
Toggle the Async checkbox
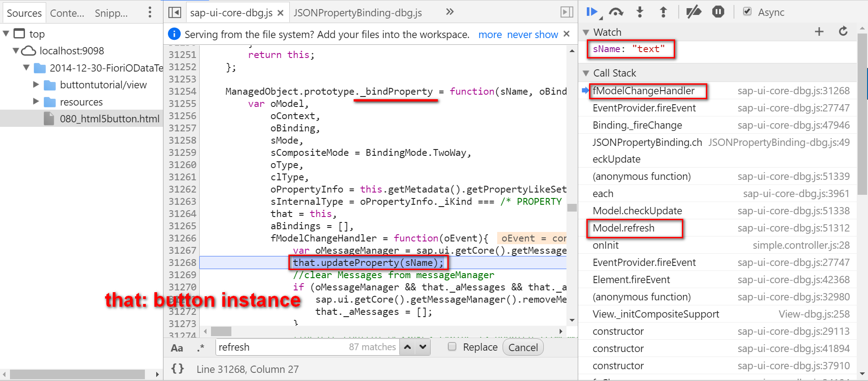point(747,11)
